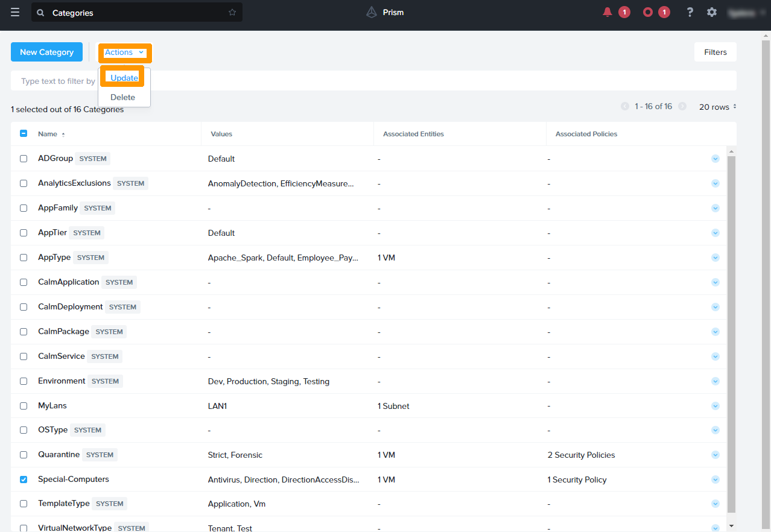This screenshot has width=771, height=532.
Task: Choose Update from the Actions menu
Action: pyautogui.click(x=124, y=78)
